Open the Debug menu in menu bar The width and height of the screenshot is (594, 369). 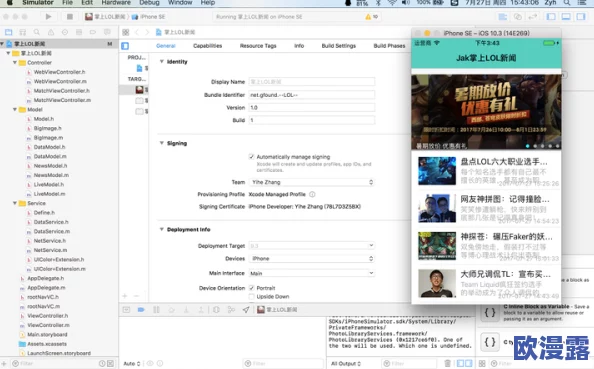pyautogui.click(x=149, y=3)
